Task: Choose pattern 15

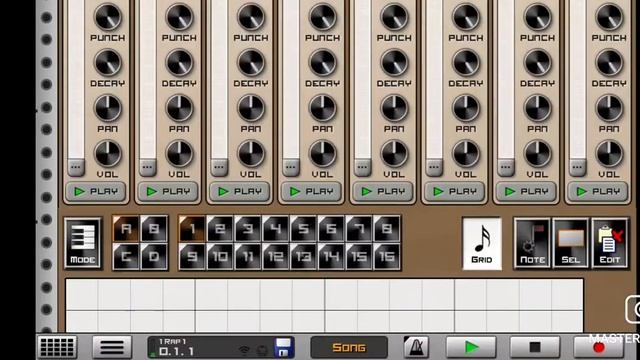Action: [359, 257]
